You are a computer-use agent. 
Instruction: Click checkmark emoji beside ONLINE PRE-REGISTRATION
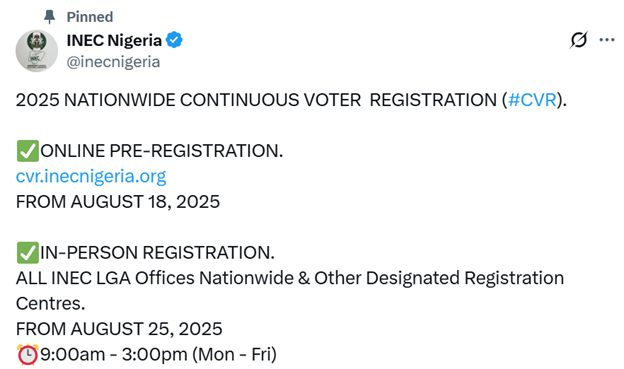27,151
